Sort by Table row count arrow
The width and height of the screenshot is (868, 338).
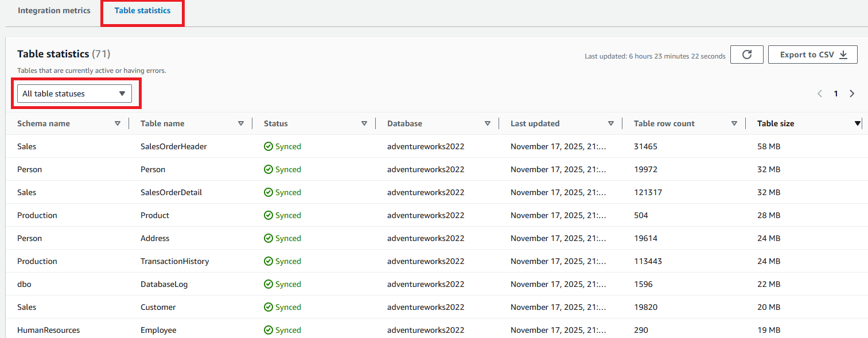[734, 123]
